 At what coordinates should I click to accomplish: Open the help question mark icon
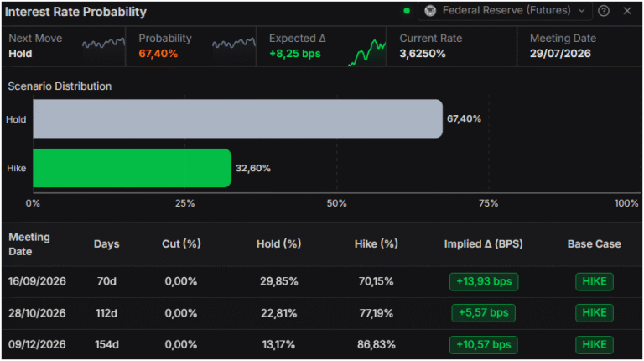604,11
